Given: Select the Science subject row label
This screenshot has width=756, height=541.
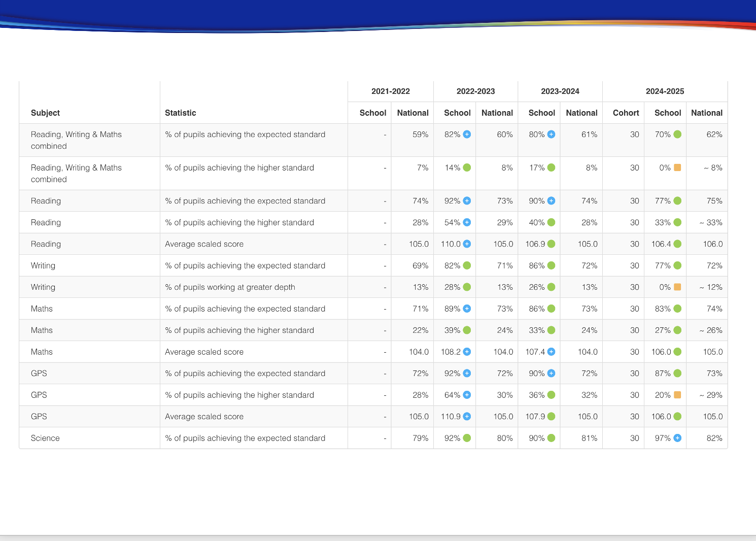Looking at the screenshot, I should tap(45, 438).
